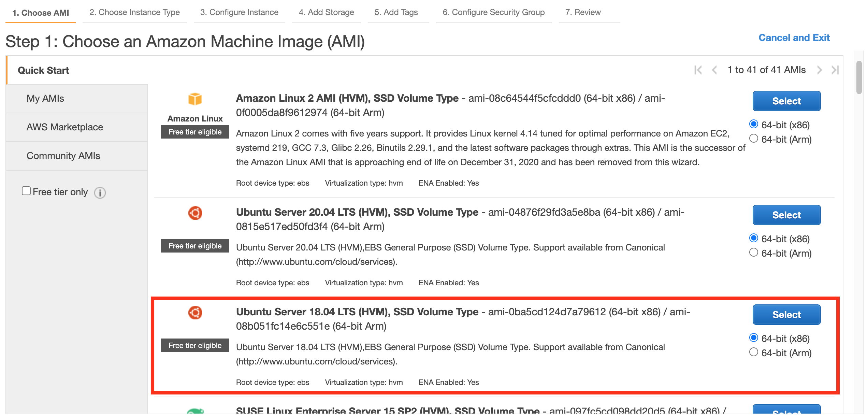Open the Add Storage step tab
The image size is (868, 417).
click(326, 12)
